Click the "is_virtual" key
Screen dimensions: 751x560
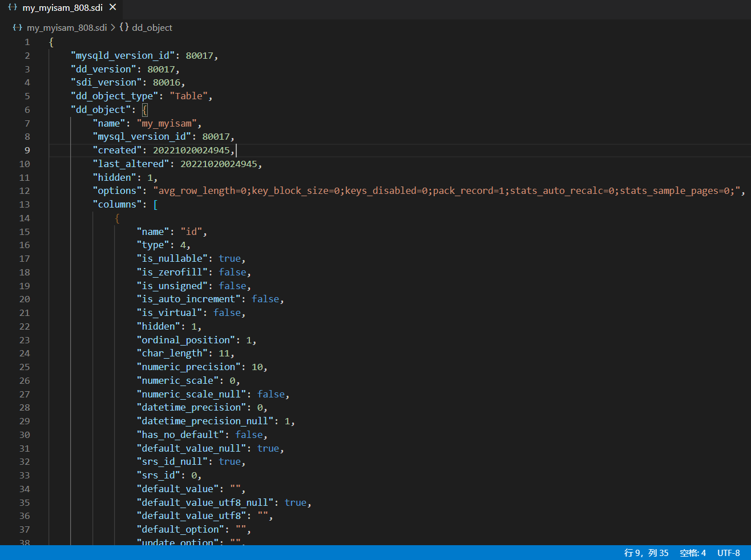[x=169, y=313]
